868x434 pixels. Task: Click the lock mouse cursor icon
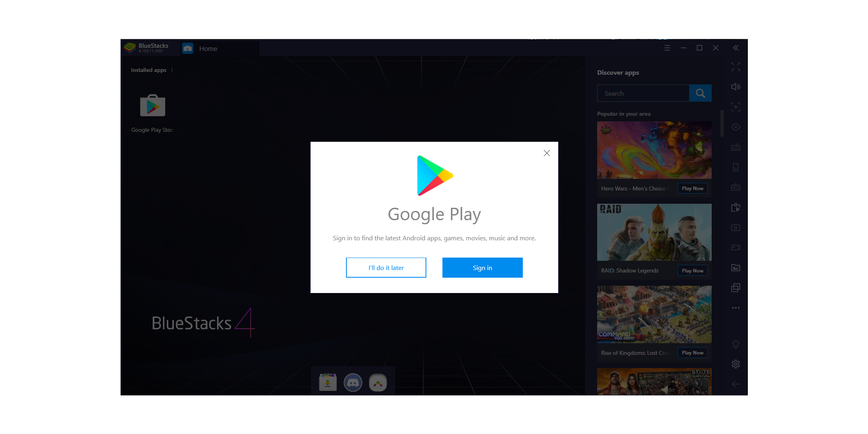[735, 107]
